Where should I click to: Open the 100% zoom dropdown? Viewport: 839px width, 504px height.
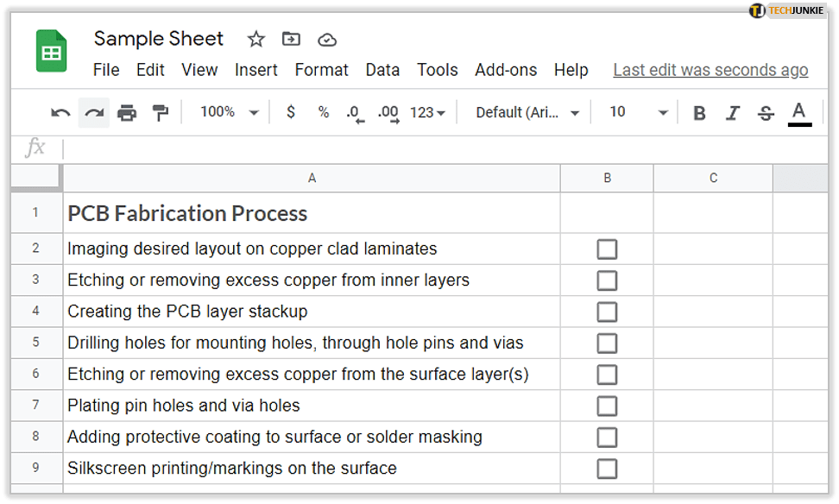pyautogui.click(x=229, y=112)
